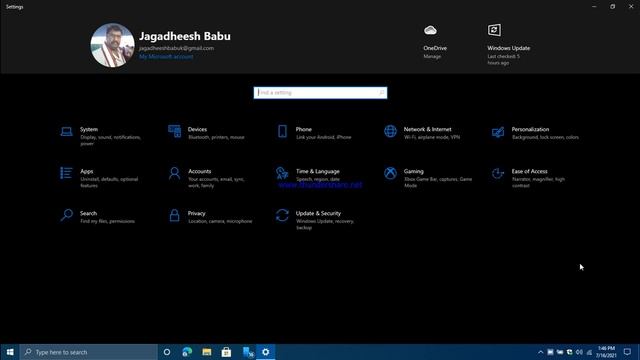Click the OneDrive header label
The image size is (640, 360).
[x=435, y=48]
